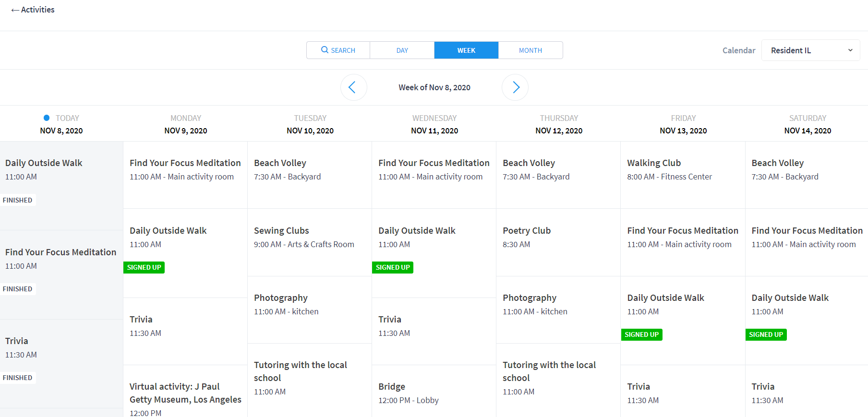This screenshot has height=417, width=868.
Task: Click the Calendar label
Action: click(739, 50)
